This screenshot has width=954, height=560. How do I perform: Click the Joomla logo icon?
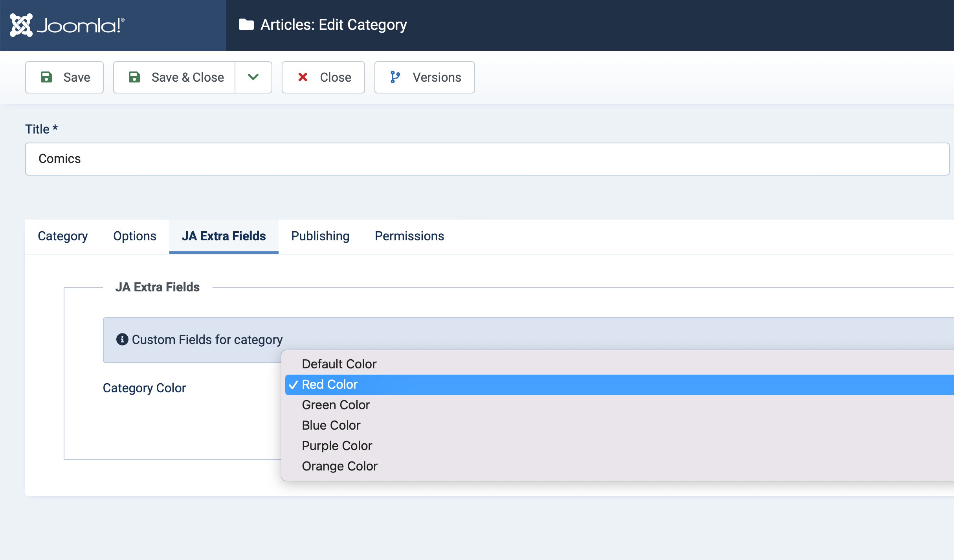tap(21, 25)
